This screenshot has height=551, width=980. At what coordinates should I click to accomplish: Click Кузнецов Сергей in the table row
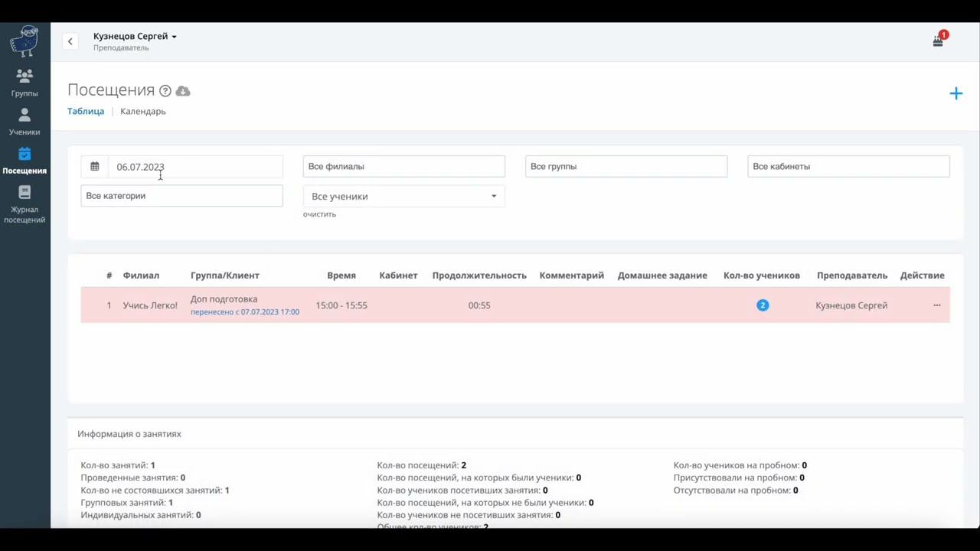[851, 305]
